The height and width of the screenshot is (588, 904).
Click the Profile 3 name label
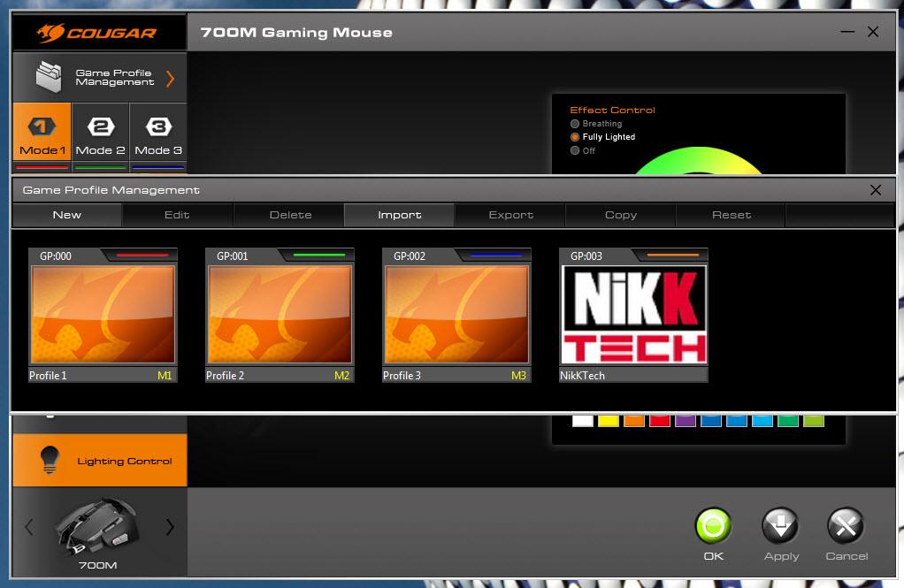coord(402,375)
